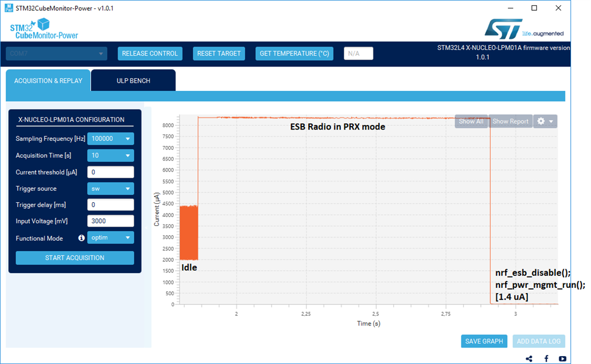Click the graph settings gear icon
591x364 pixels.
tap(541, 121)
